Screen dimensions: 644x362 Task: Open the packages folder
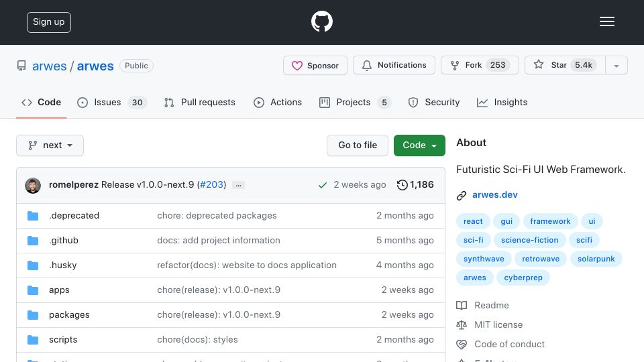(x=69, y=315)
